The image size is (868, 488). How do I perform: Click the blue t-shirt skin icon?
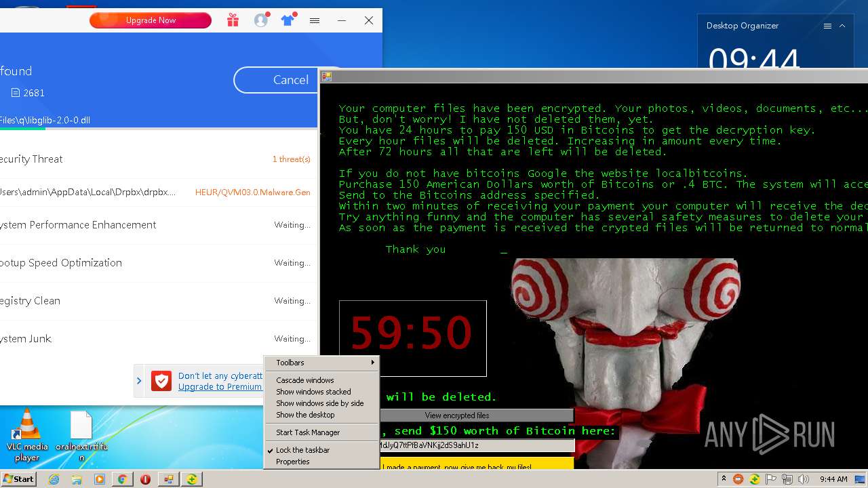pyautogui.click(x=288, y=20)
